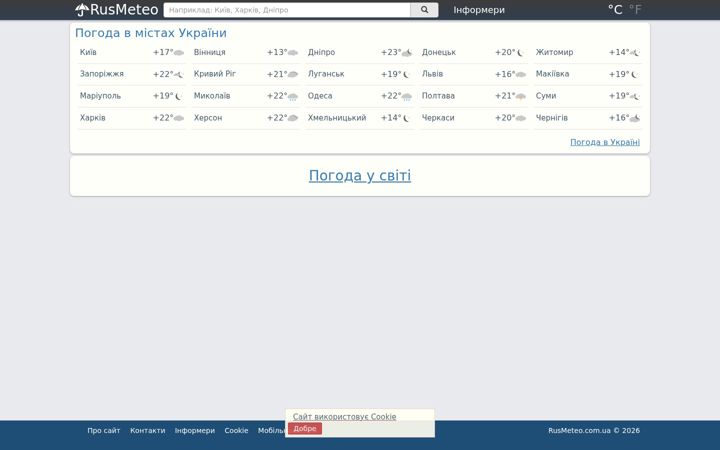Open the Суми weather link

(546, 96)
